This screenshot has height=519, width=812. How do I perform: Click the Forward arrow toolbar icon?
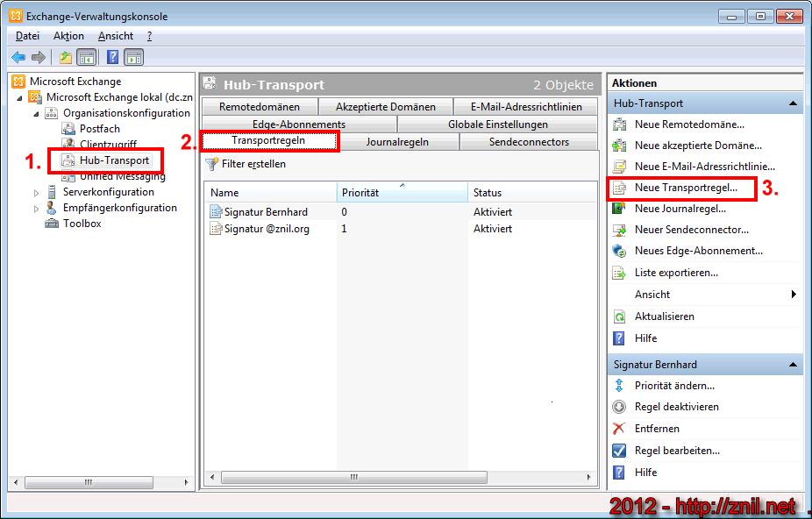(x=38, y=58)
